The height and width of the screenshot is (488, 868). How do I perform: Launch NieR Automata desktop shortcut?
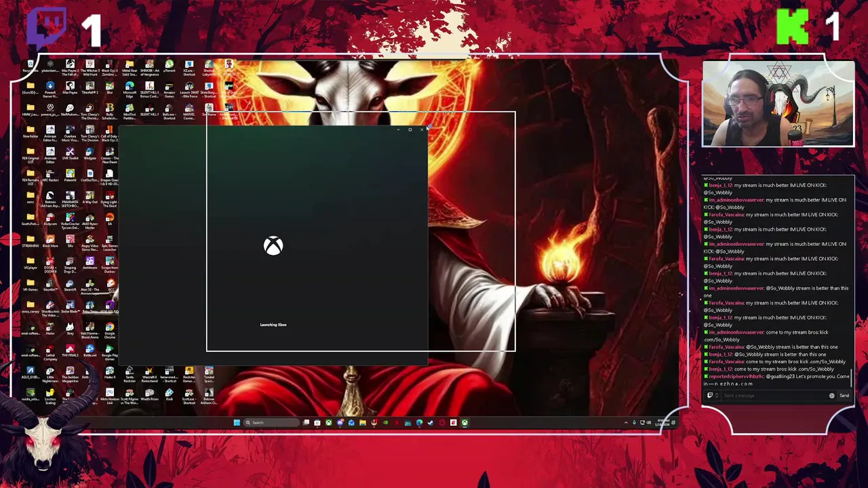point(70,109)
